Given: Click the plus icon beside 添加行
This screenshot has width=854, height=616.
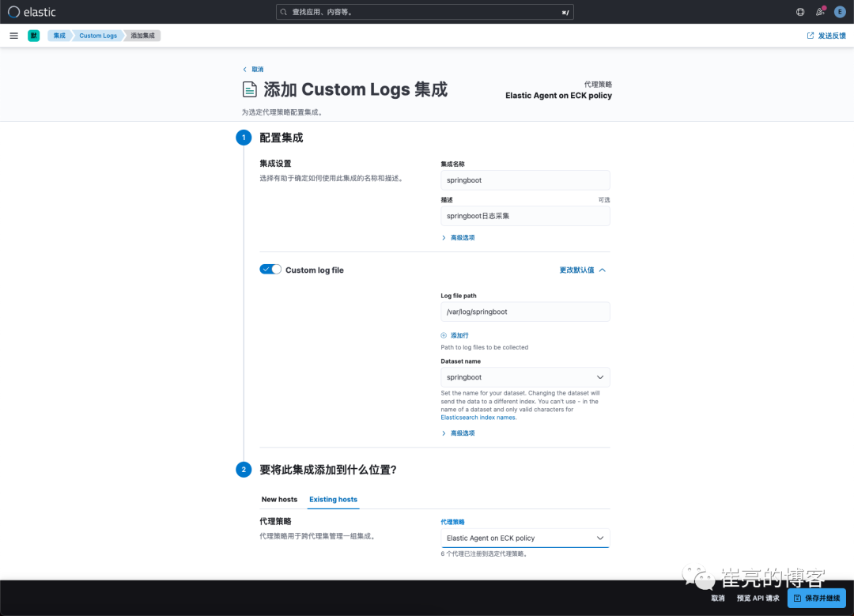Looking at the screenshot, I should point(444,335).
